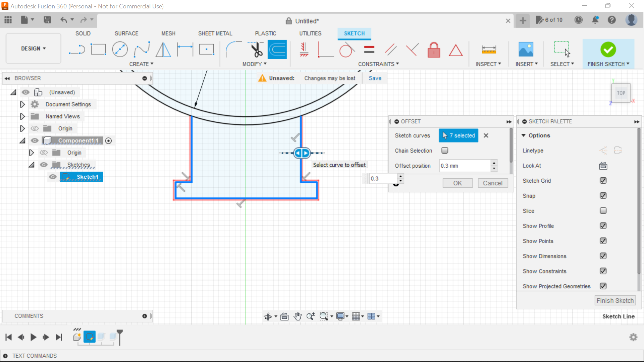Image resolution: width=644 pixels, height=362 pixels.
Task: Expand Document Settings in Browser panel
Action: pyautogui.click(x=22, y=104)
